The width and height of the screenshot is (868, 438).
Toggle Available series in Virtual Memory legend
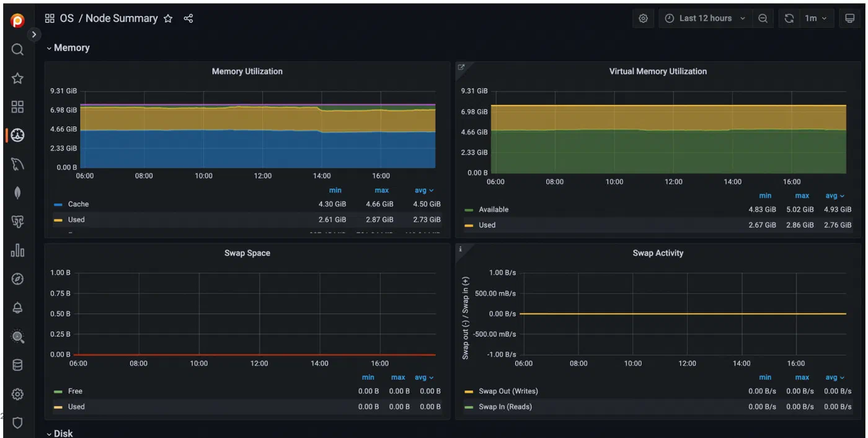pos(494,210)
